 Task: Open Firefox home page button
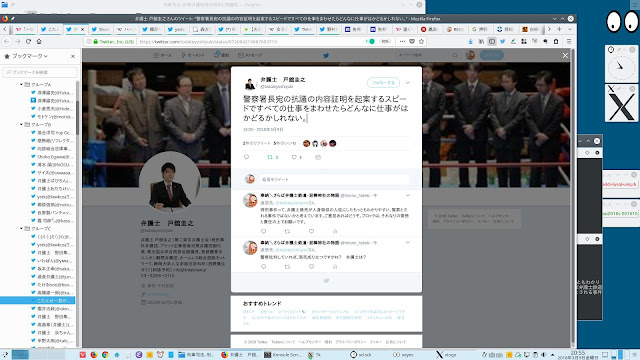pyautogui.click(x=39, y=41)
